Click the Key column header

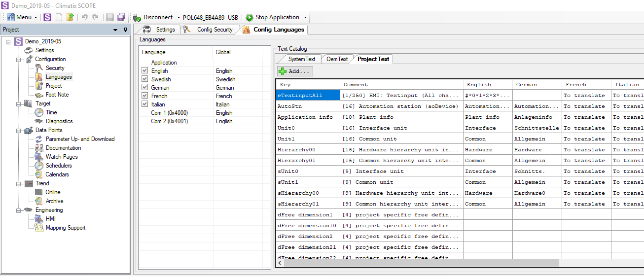(308, 85)
